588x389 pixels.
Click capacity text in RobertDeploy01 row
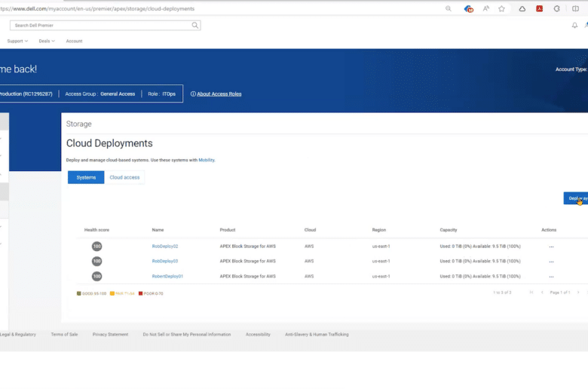pos(480,276)
